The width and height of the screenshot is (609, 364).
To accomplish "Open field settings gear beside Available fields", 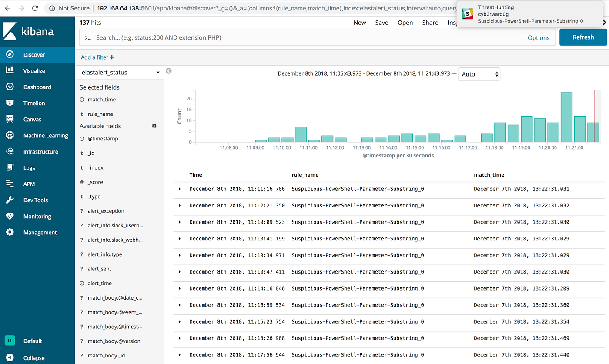I will coord(154,126).
